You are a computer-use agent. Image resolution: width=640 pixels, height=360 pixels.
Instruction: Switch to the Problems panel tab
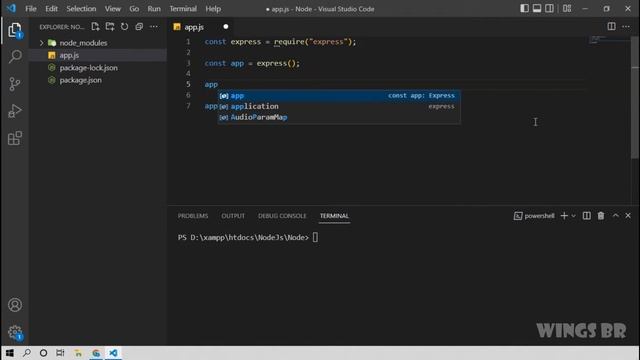point(193,216)
